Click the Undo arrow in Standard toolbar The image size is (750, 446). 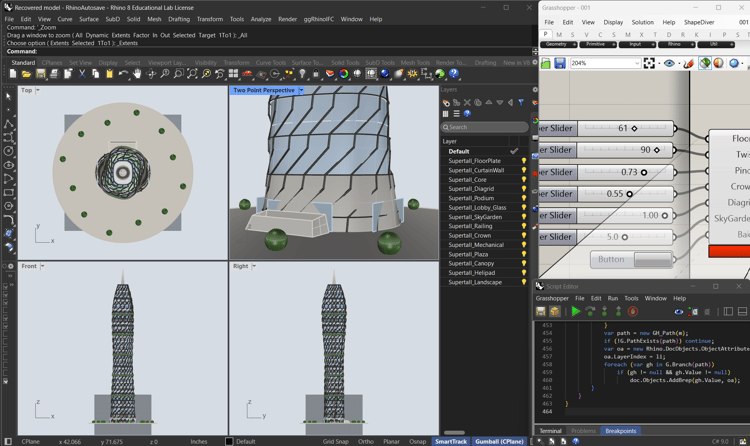123,74
